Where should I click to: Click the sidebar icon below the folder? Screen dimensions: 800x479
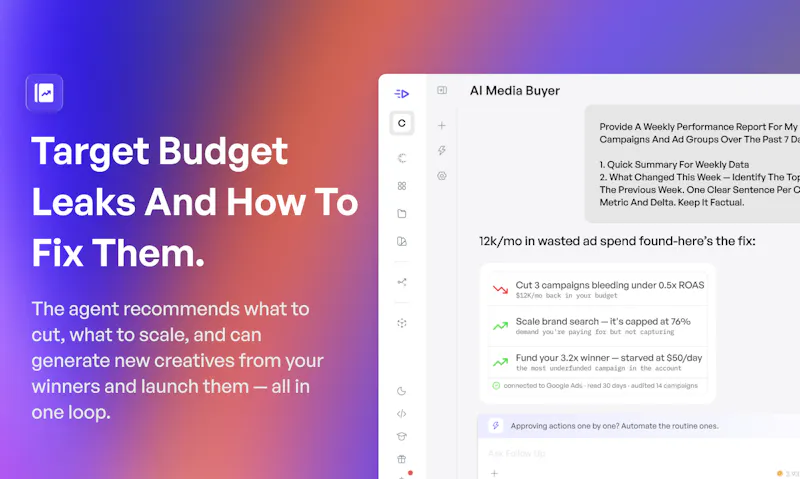pyautogui.click(x=402, y=241)
